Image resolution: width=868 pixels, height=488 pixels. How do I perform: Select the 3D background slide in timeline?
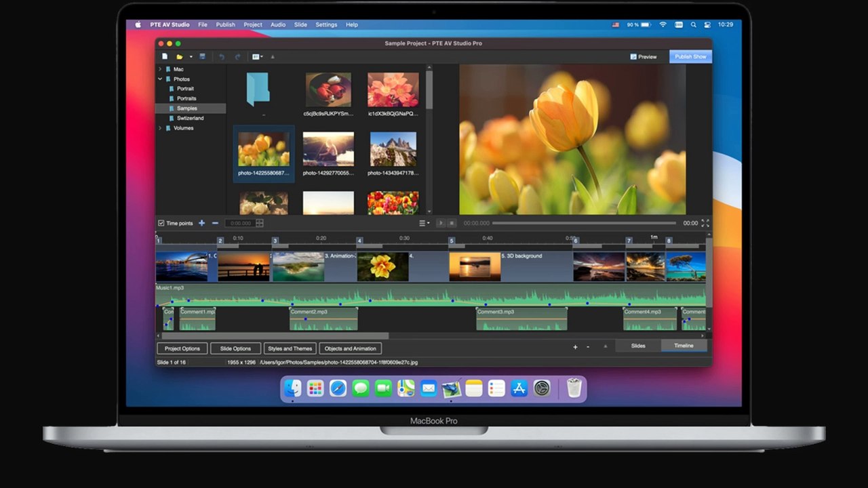point(511,266)
